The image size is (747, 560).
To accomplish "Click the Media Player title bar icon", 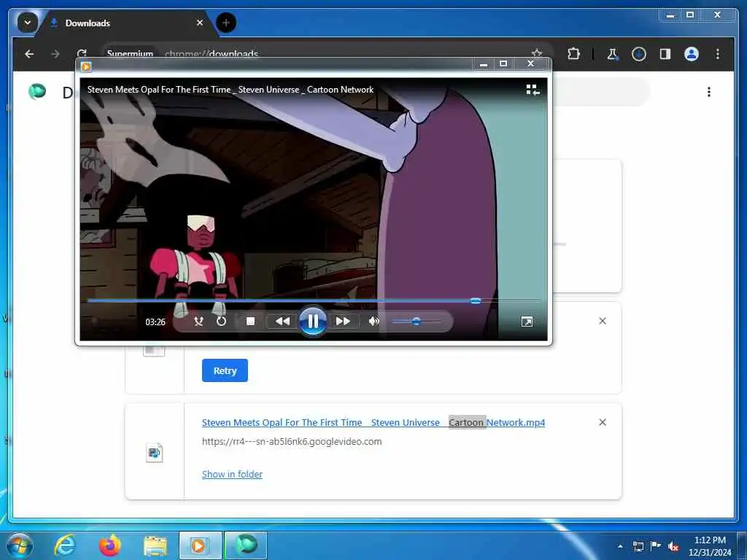I will point(86,66).
